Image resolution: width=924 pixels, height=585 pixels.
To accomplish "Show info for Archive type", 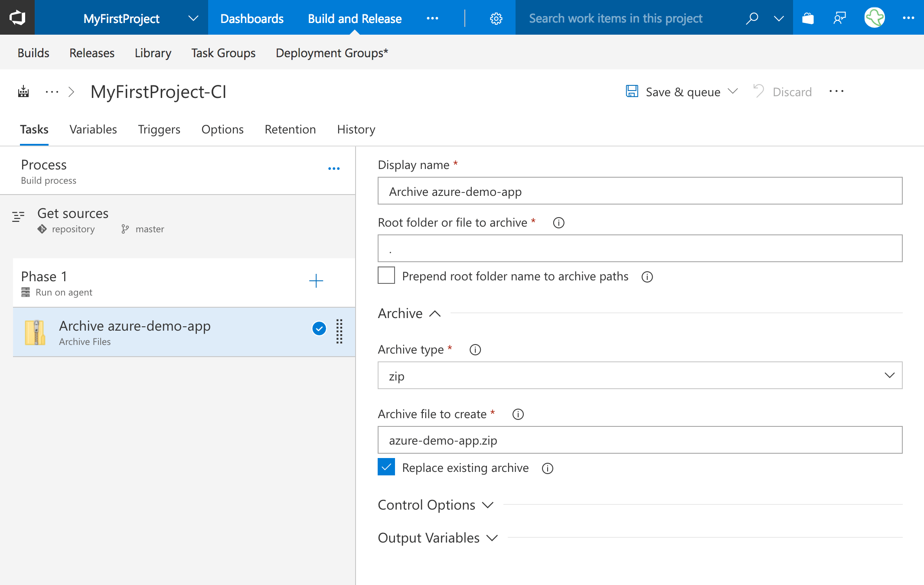I will 475,350.
